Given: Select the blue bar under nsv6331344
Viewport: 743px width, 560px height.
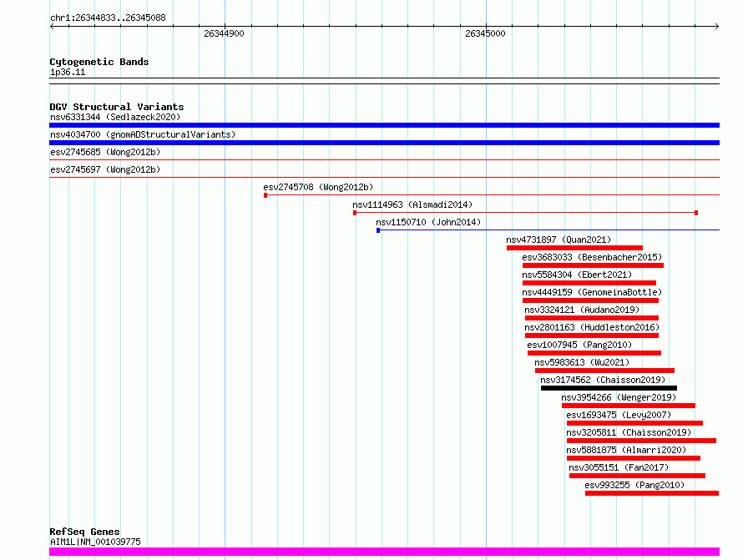Looking at the screenshot, I should pos(384,125).
